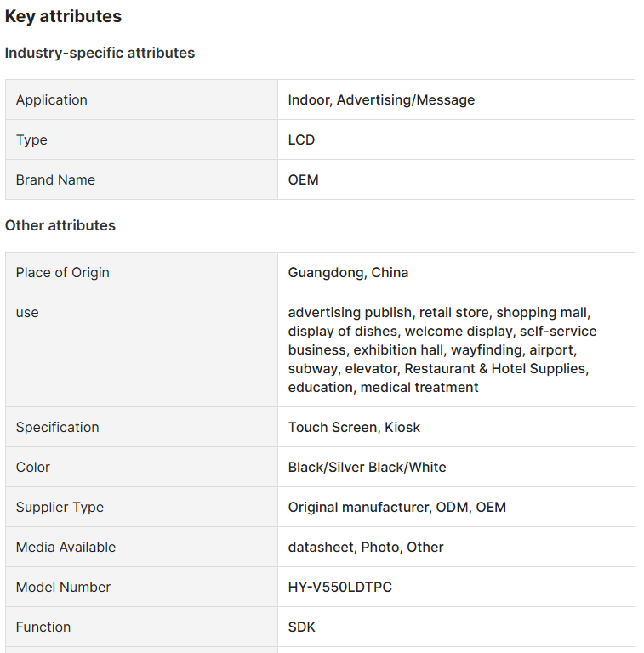Click the Specification label
644x653 pixels.
click(57, 427)
